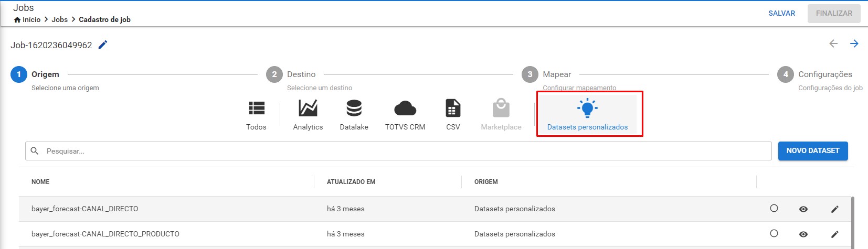Edit the bayer_forecast-CANAL_DIRECTO dataset with its pencil icon
The image size is (868, 249).
[x=835, y=209]
